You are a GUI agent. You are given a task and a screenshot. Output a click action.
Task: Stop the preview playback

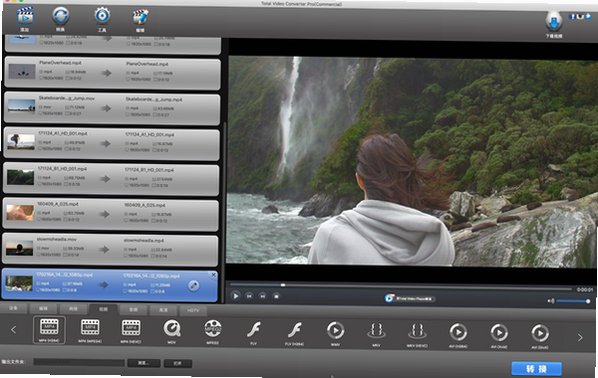[x=277, y=296]
